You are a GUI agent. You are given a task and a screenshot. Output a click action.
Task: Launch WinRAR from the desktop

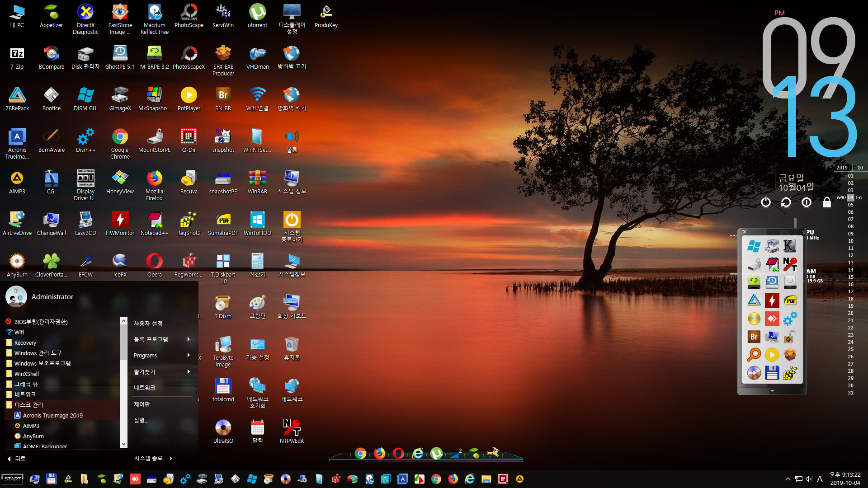pyautogui.click(x=257, y=183)
